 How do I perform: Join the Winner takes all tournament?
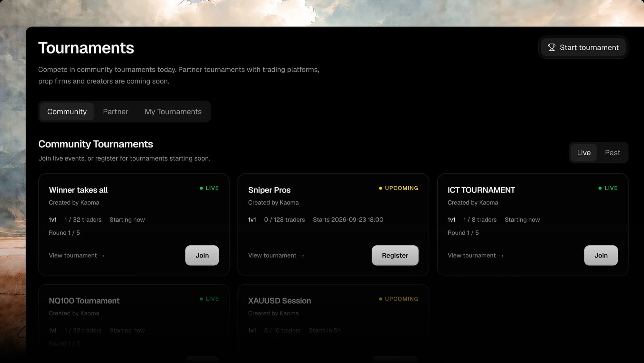(x=202, y=255)
